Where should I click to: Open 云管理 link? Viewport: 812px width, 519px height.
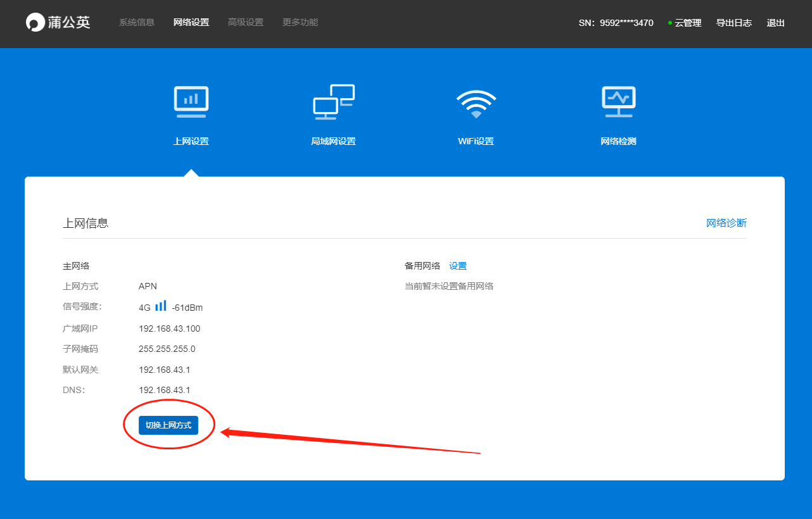point(688,23)
